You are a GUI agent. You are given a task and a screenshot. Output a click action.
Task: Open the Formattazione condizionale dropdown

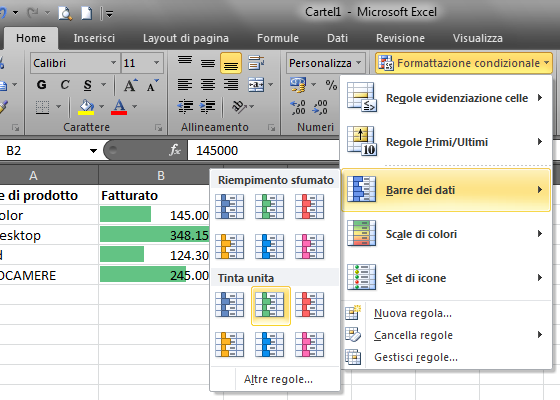(464, 63)
